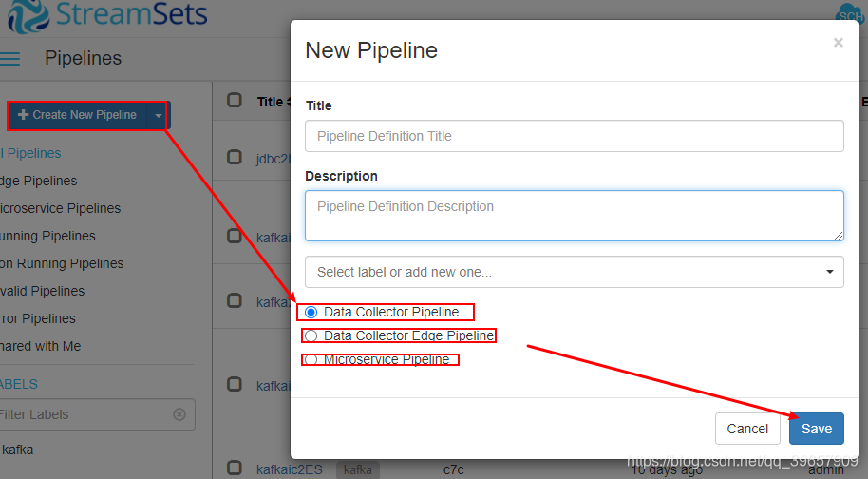The image size is (868, 479).
Task: Click the Save button
Action: pyautogui.click(x=817, y=429)
